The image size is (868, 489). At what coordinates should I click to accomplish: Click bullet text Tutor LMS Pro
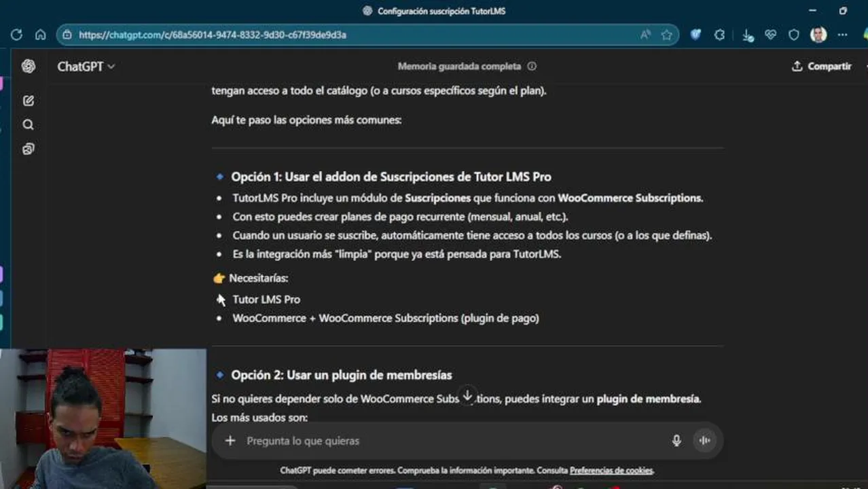[266, 300]
